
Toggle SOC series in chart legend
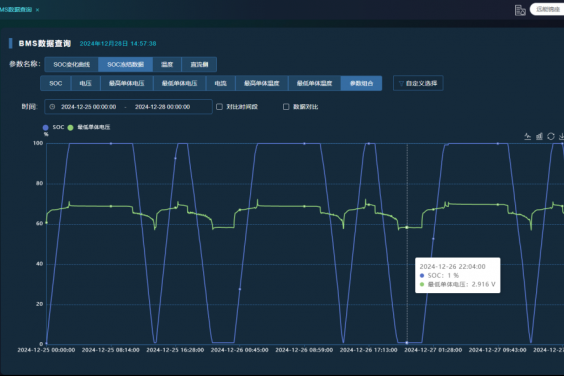pos(53,127)
